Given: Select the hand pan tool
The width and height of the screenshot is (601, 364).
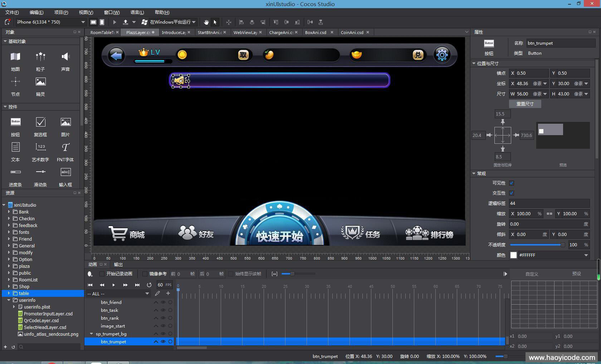Looking at the screenshot, I should coord(206,22).
